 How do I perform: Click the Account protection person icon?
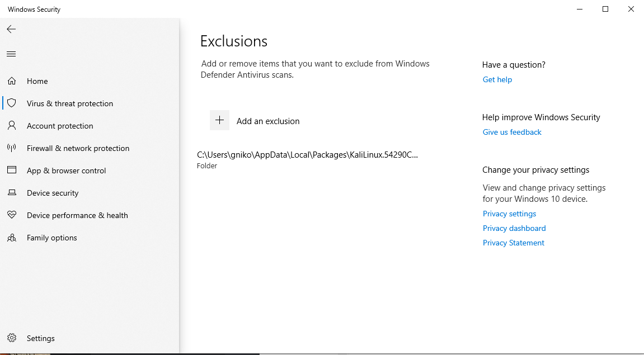12,126
